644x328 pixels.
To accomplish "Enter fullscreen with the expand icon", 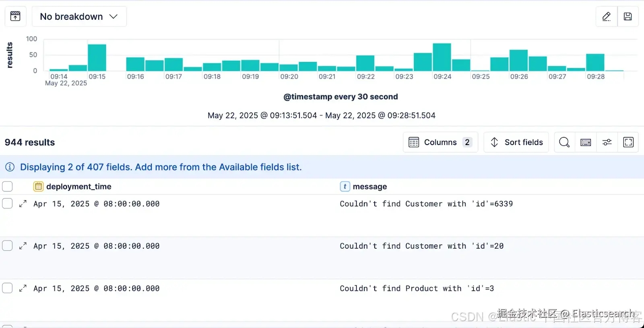I will coord(628,142).
